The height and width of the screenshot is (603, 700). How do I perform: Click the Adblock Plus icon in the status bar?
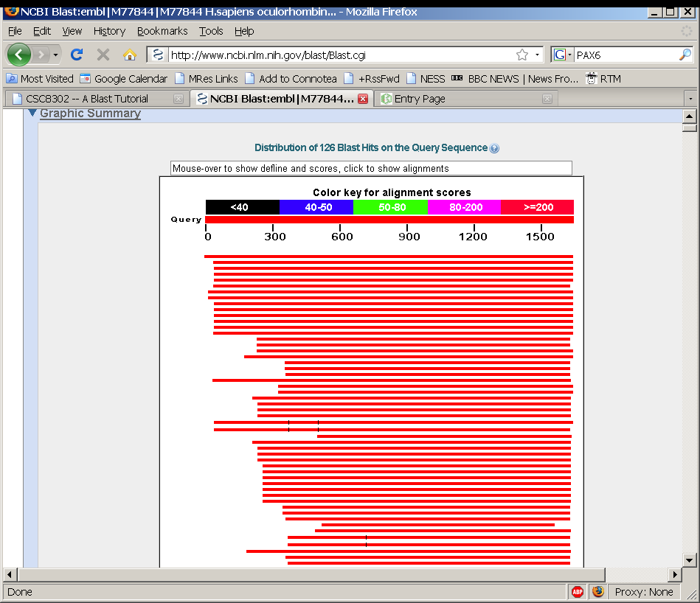(578, 591)
